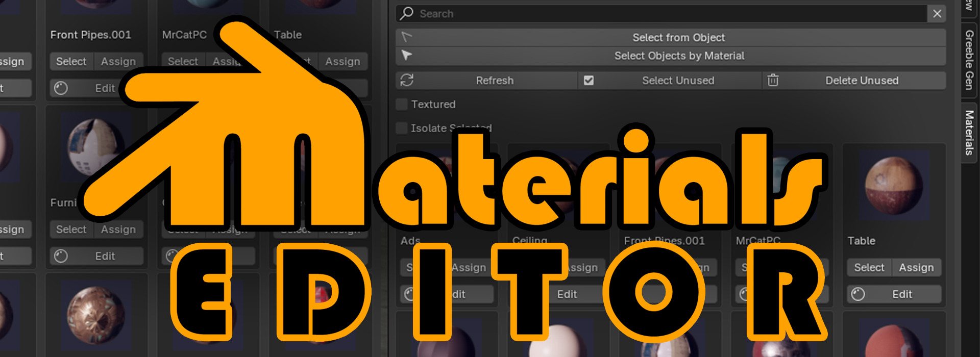Click the Furni material sphere preview
980x357 pixels.
96,148
